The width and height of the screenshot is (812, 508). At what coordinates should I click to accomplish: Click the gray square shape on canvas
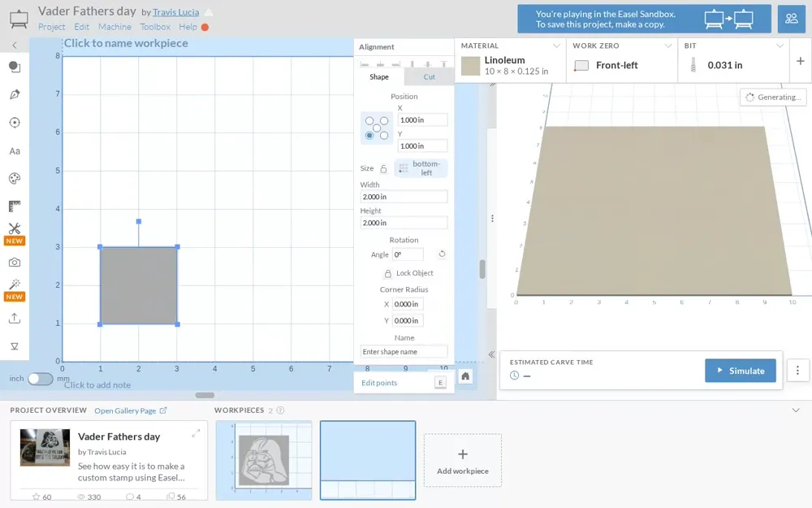[x=139, y=285]
